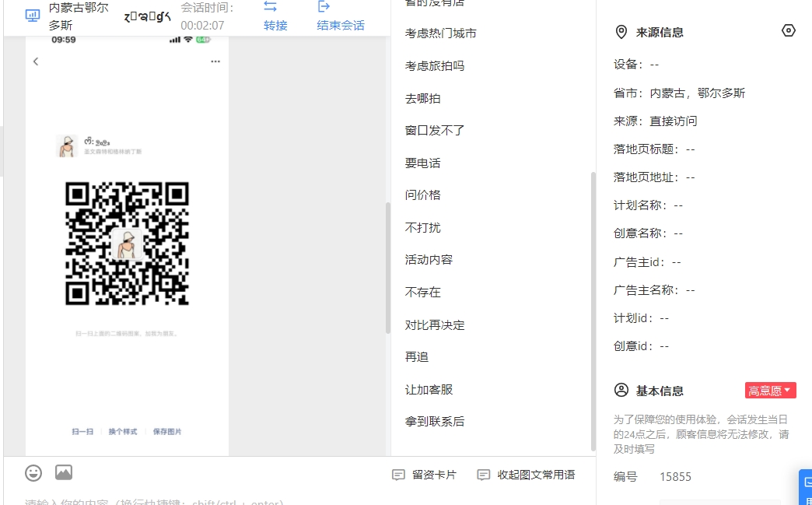Click the 广告主名称: -- row
Screen dimensions: 812x505
click(x=654, y=290)
